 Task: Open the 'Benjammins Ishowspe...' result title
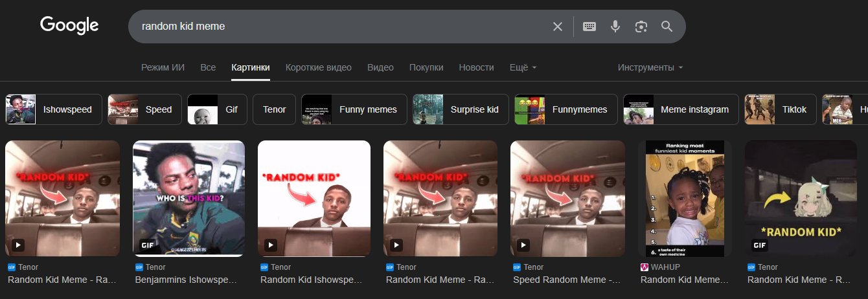tap(186, 280)
